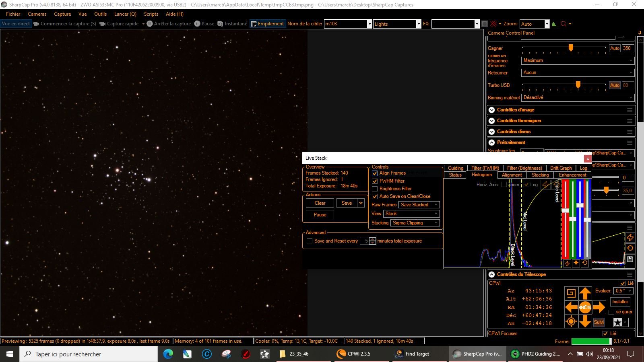The width and height of the screenshot is (644, 362).
Task: Switch to the Enhancement tab
Action: coord(572,175)
